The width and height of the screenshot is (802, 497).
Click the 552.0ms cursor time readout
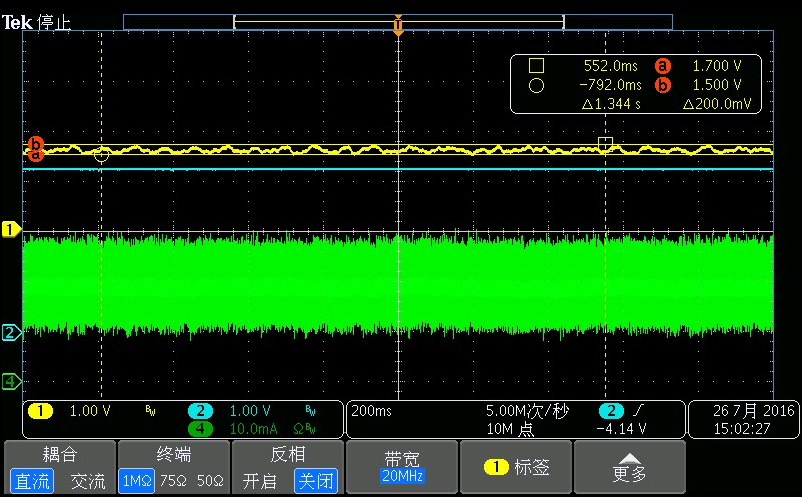point(611,66)
